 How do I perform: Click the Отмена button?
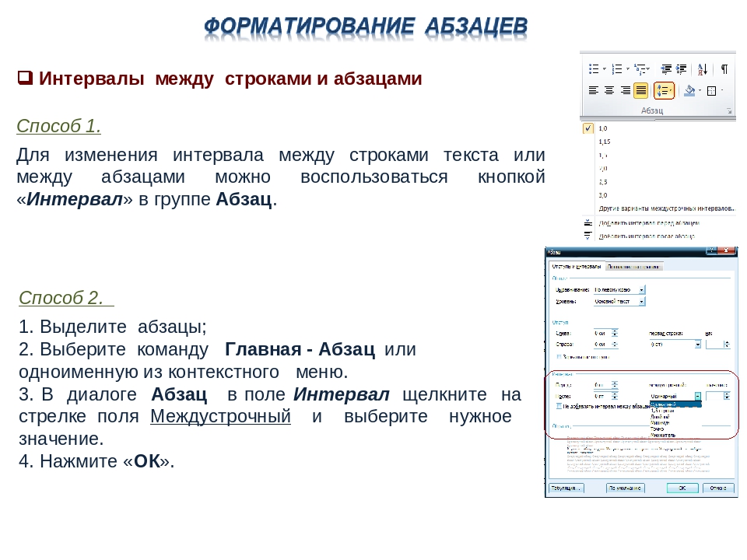(x=718, y=488)
